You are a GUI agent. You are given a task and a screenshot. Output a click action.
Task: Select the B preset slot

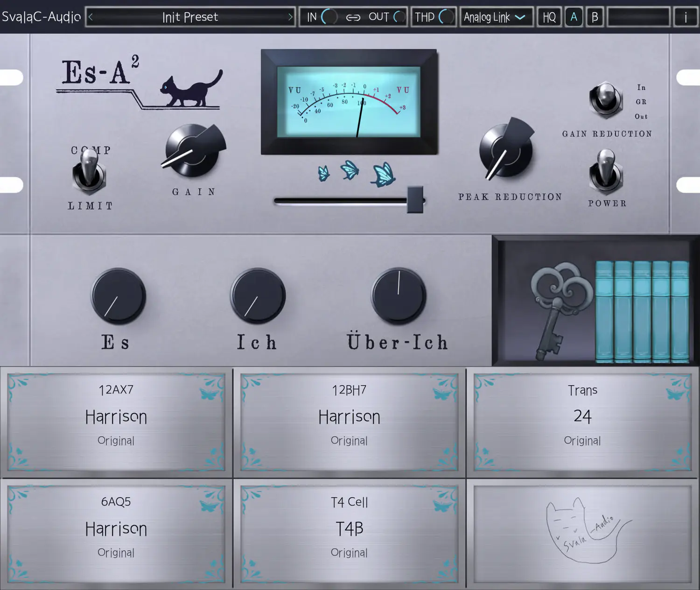595,17
